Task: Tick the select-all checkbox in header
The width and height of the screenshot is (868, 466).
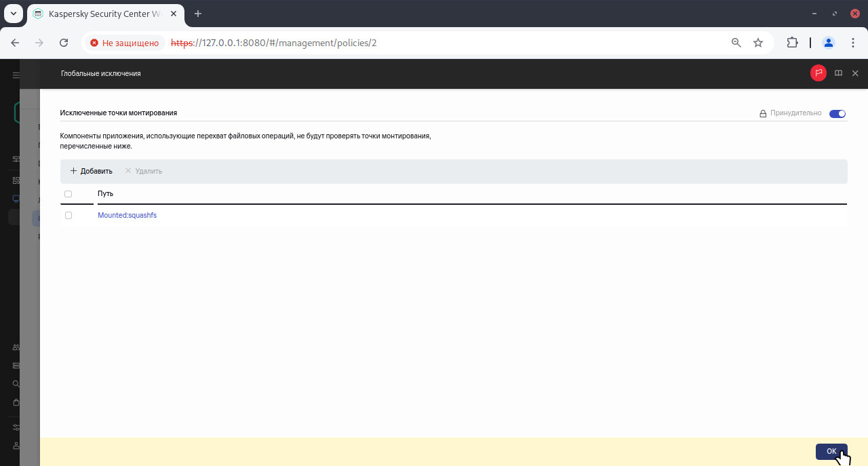Action: (x=68, y=194)
